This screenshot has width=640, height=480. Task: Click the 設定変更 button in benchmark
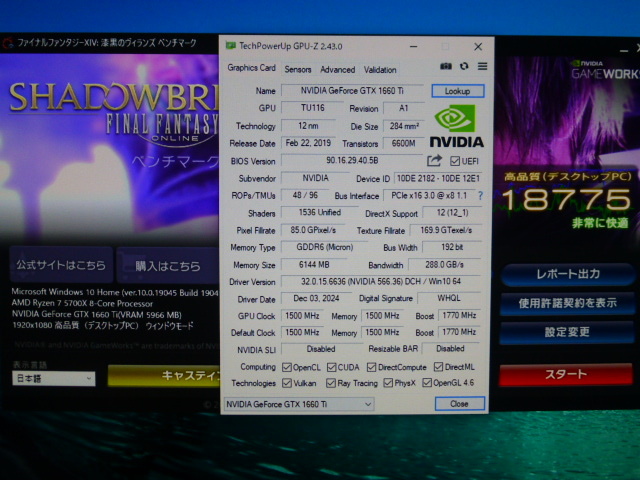567,332
